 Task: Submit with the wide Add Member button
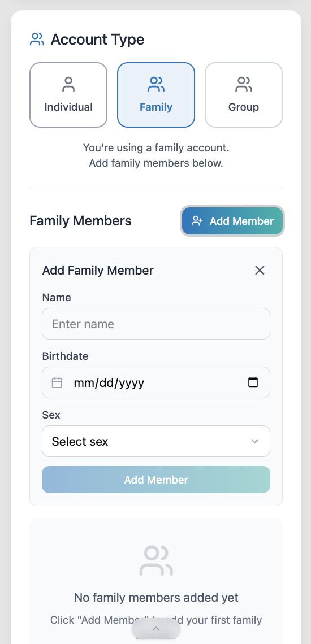[156, 480]
